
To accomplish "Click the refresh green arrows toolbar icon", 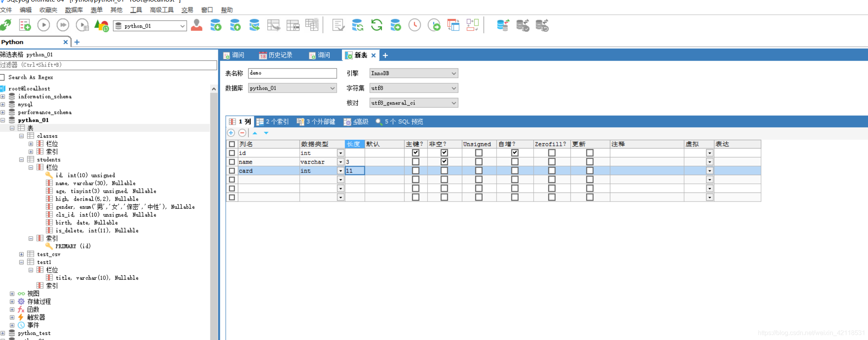I will 377,25.
